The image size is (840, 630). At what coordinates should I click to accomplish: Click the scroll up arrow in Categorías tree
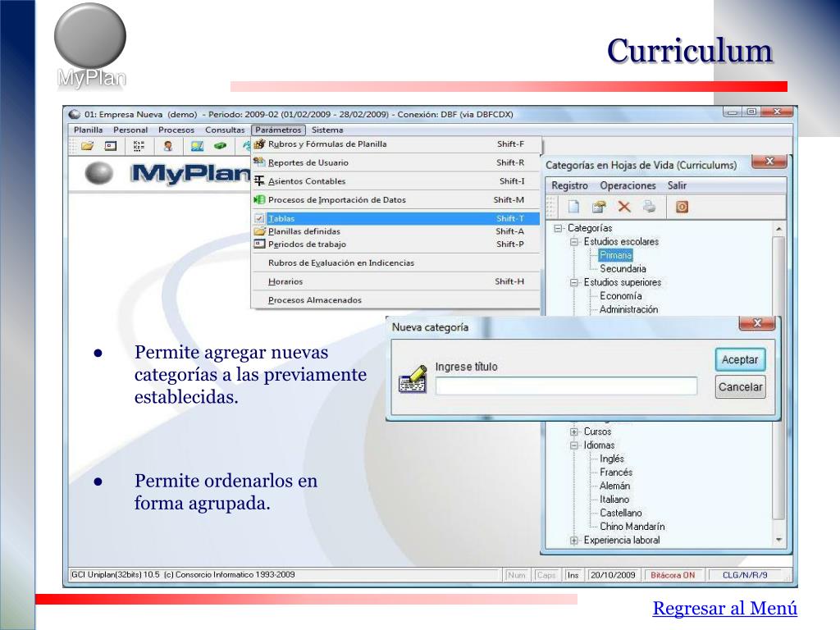point(779,229)
